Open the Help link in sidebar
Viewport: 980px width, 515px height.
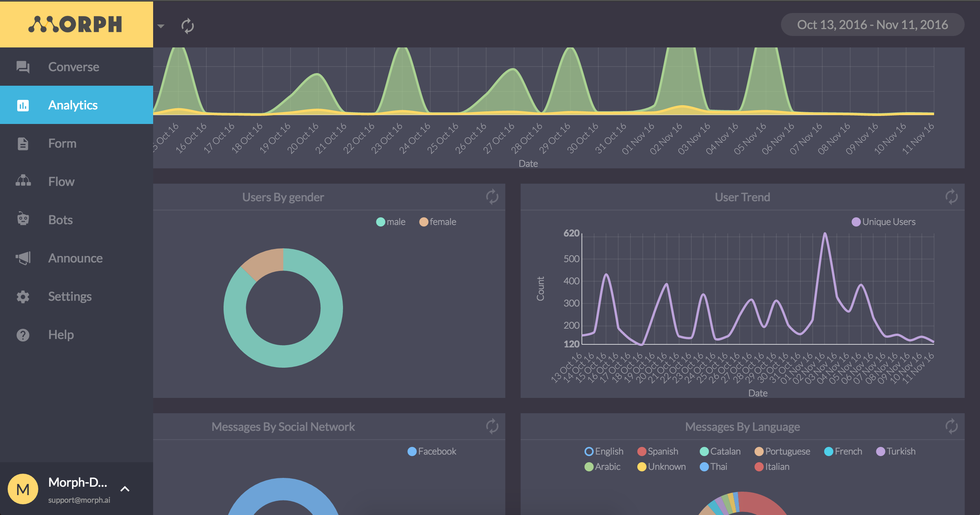(x=61, y=335)
